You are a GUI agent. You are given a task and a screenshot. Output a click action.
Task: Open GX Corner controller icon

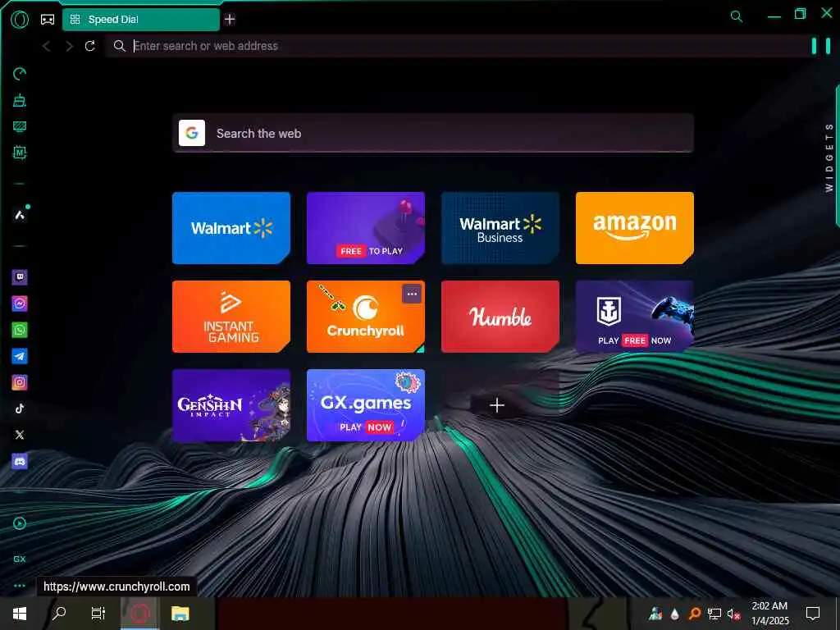(48, 20)
